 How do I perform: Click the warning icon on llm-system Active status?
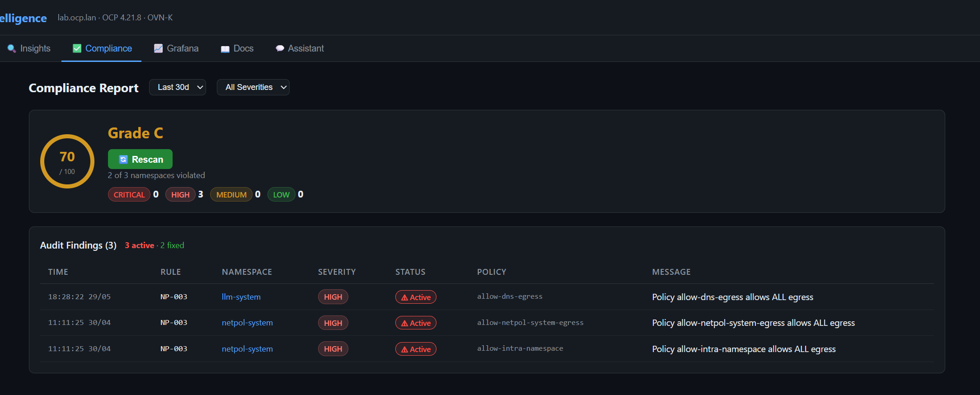(405, 297)
